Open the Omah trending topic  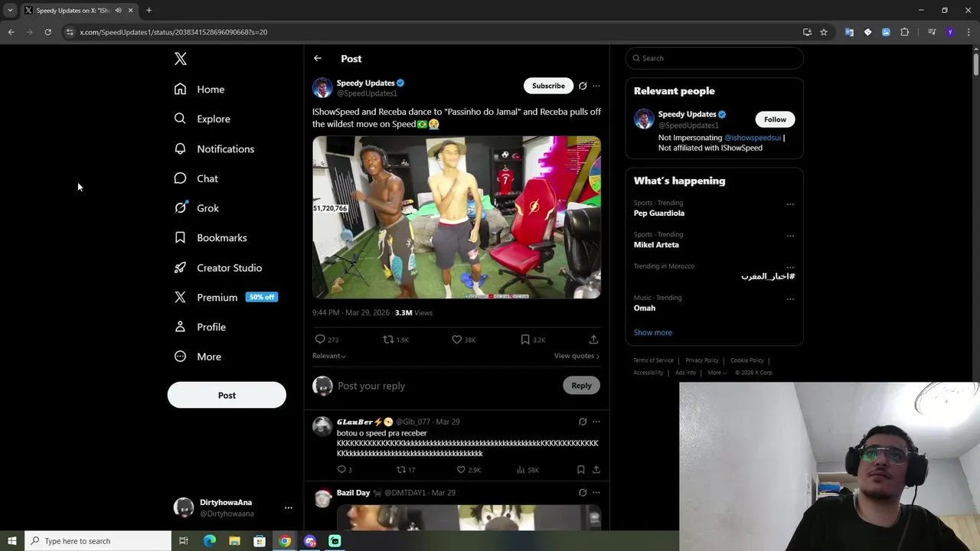click(x=645, y=308)
